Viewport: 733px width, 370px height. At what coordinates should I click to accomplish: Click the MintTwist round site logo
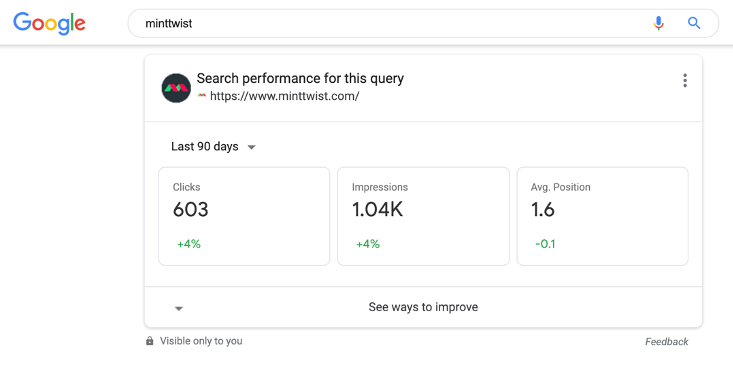coord(176,88)
